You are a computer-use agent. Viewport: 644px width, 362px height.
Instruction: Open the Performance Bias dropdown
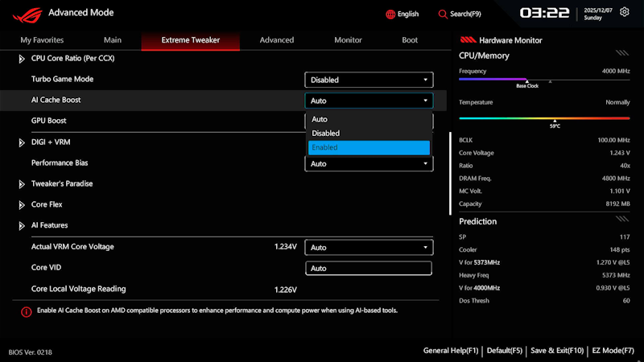pos(369,164)
